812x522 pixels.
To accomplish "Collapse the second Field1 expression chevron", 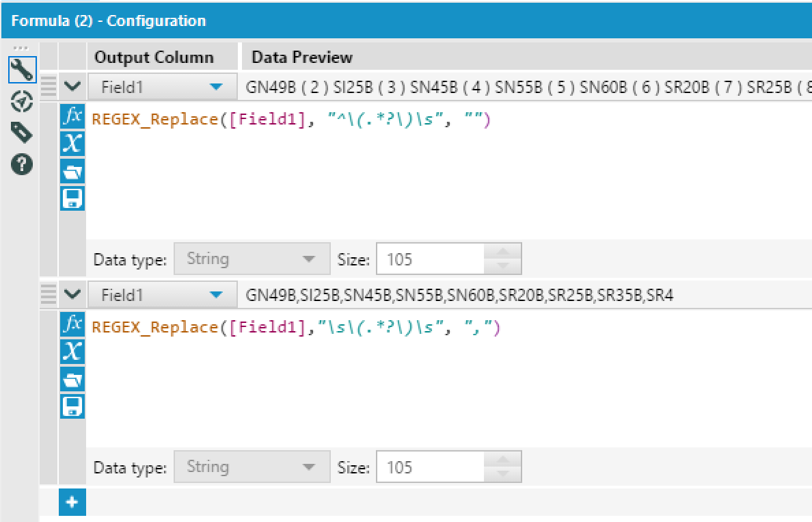I will coord(73,295).
